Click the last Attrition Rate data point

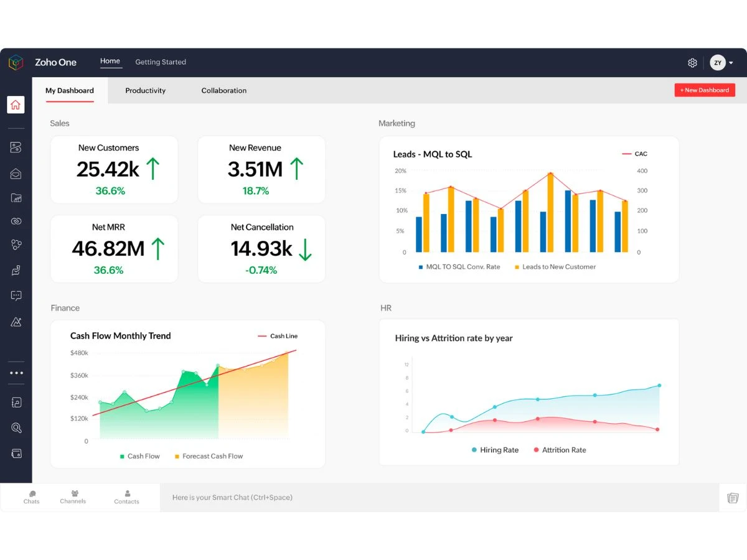pos(657,429)
